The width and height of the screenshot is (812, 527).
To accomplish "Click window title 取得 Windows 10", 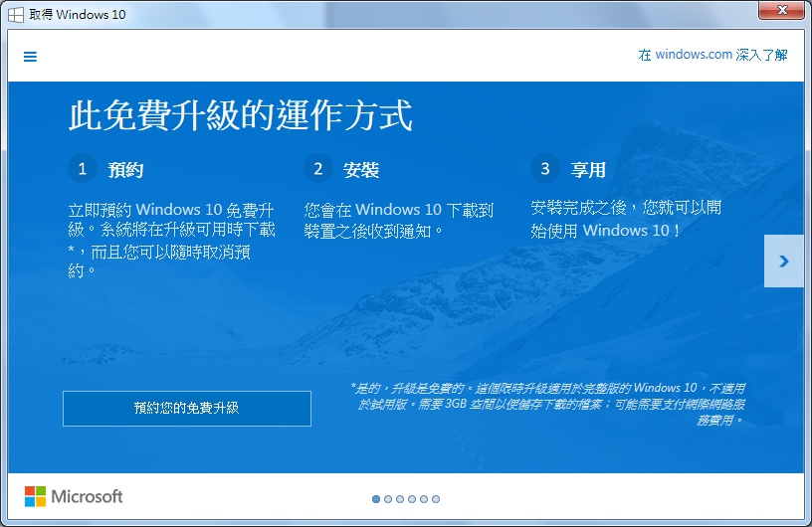I will pos(78,15).
